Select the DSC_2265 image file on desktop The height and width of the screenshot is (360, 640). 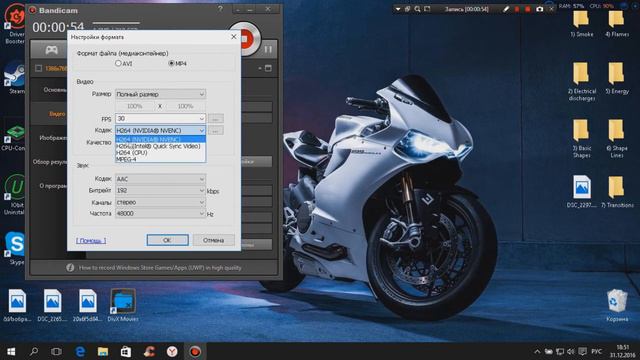click(x=53, y=305)
